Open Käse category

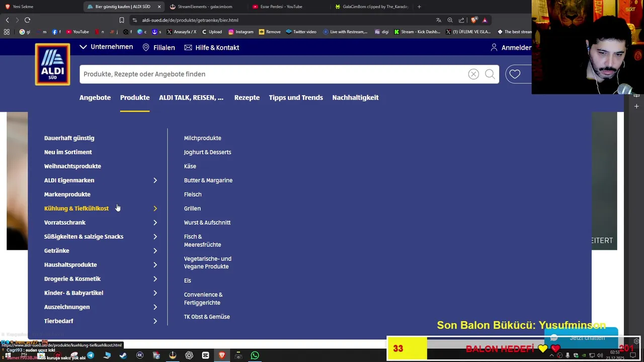coord(190,166)
